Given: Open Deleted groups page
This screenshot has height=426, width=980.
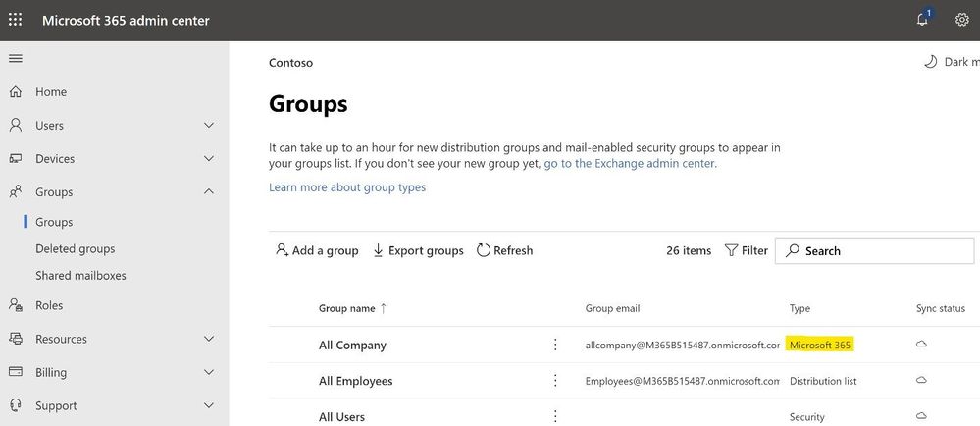Looking at the screenshot, I should pos(75,249).
